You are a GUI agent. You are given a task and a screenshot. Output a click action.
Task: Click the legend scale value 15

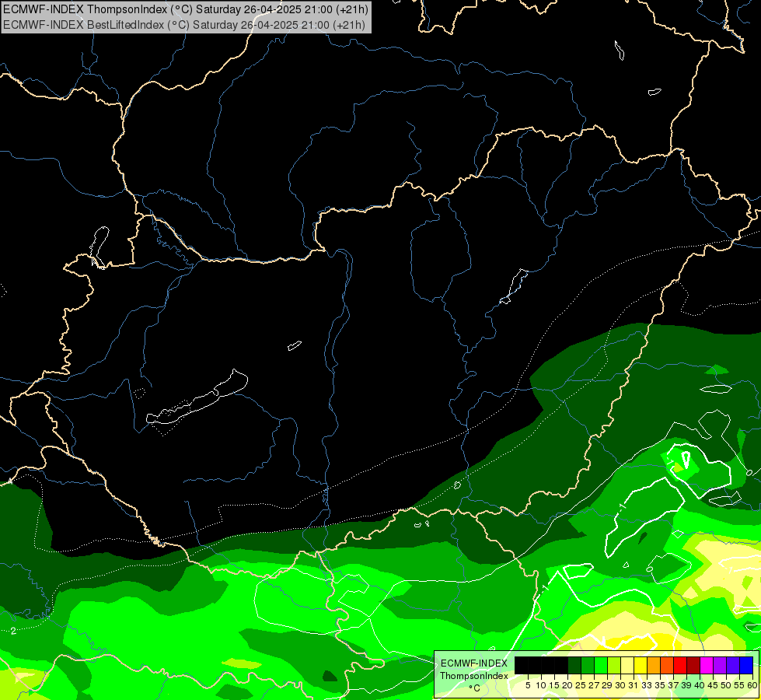coord(554,685)
